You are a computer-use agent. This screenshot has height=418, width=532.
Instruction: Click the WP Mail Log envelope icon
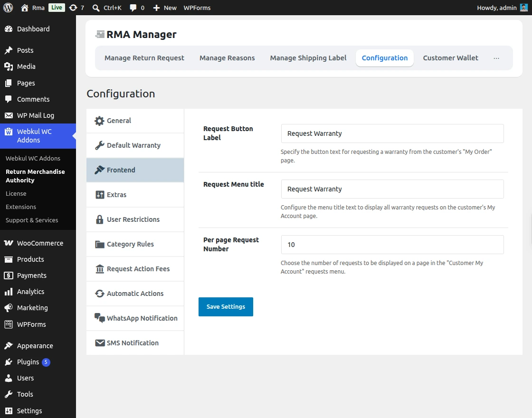[9, 115]
